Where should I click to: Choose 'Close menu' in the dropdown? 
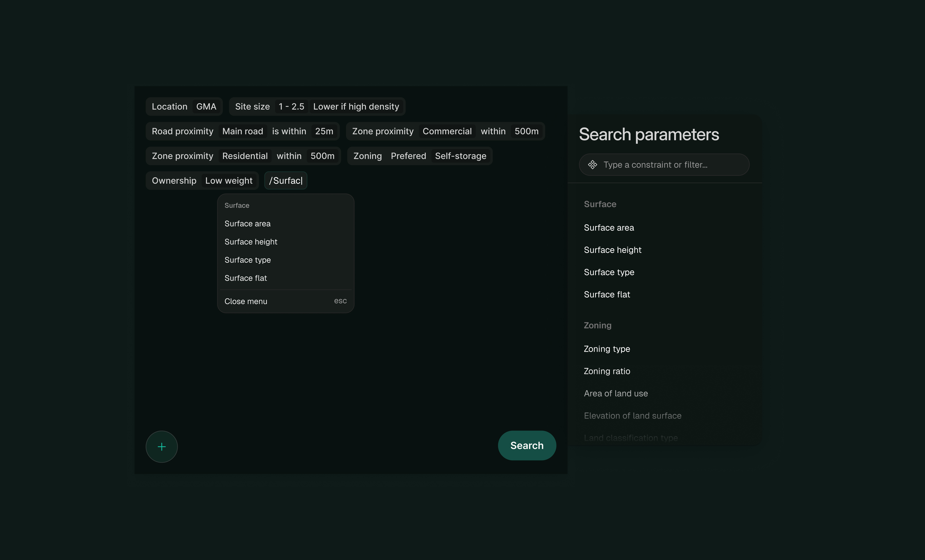tap(285, 301)
